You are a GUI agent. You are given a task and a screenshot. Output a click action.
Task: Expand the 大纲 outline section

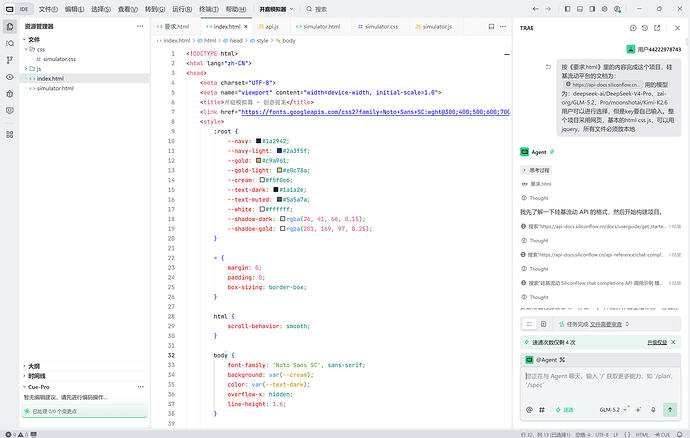pyautogui.click(x=24, y=366)
